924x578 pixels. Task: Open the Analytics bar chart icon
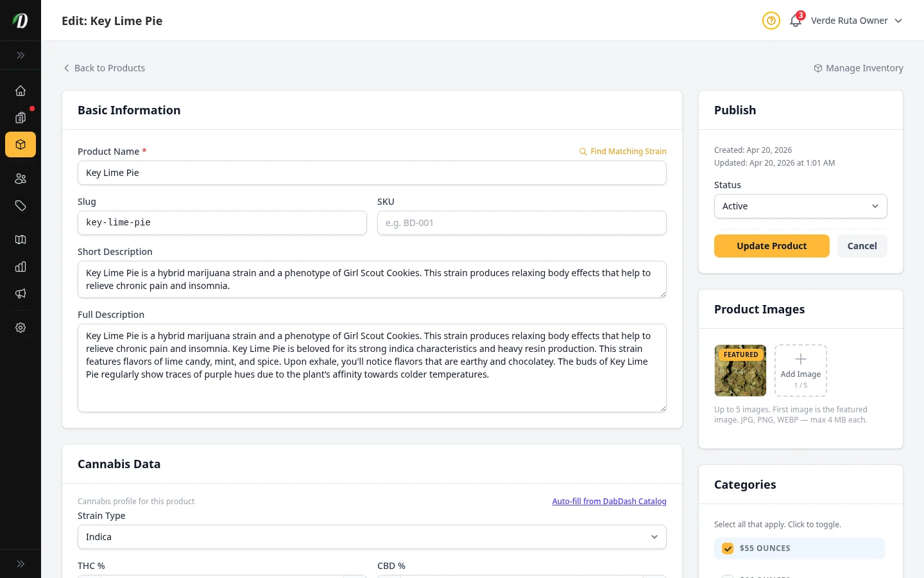(21, 267)
